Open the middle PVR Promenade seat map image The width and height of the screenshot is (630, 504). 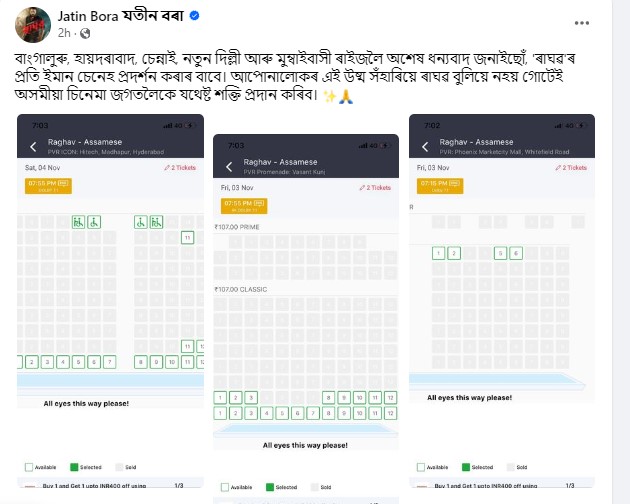coord(306,319)
